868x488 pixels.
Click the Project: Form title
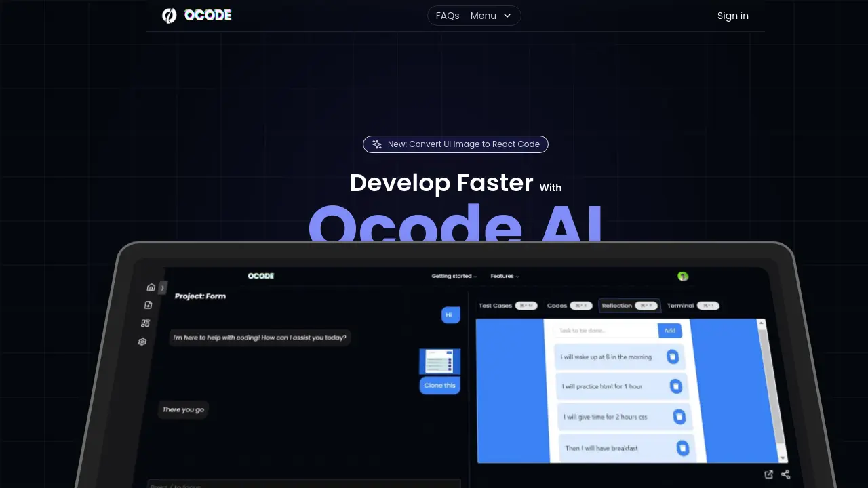pos(200,296)
